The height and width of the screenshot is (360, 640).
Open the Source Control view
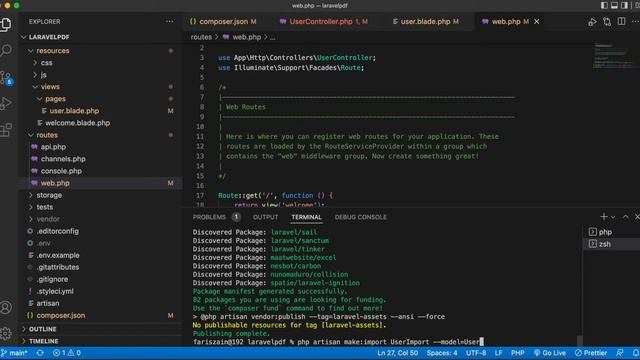tap(6, 77)
